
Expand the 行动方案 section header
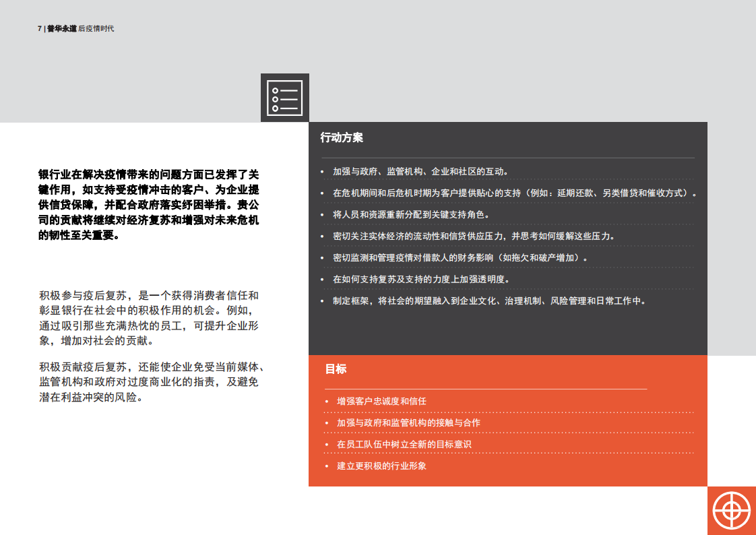[x=340, y=137]
